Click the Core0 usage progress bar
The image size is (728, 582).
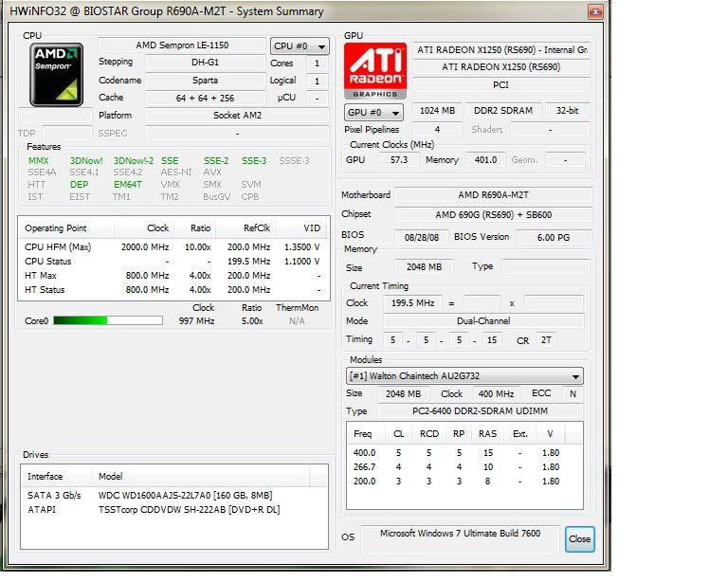[x=108, y=320]
